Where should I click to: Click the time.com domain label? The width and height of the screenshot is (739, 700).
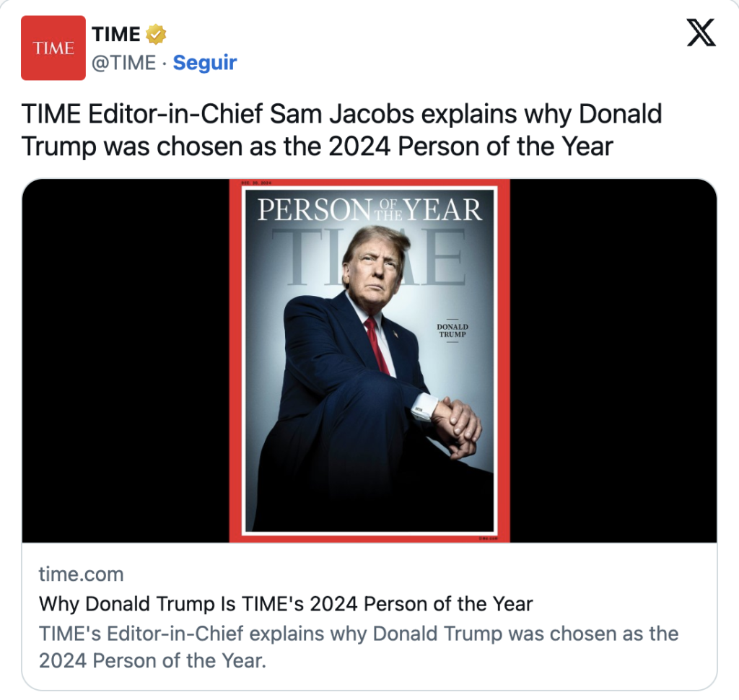coord(81,574)
